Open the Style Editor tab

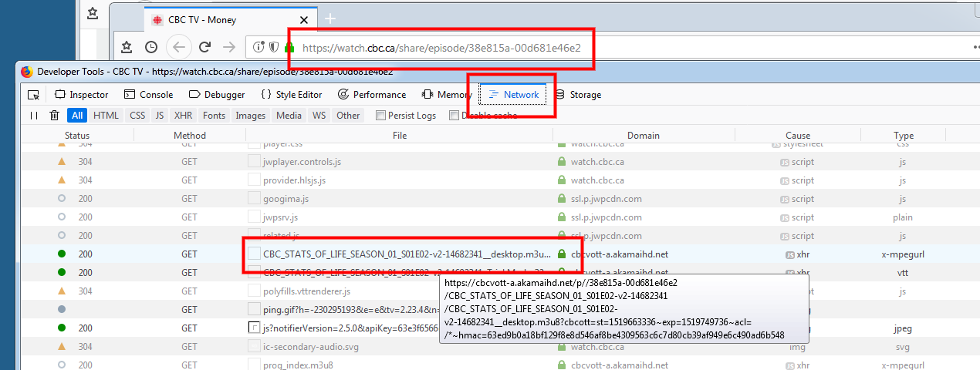[x=291, y=95]
